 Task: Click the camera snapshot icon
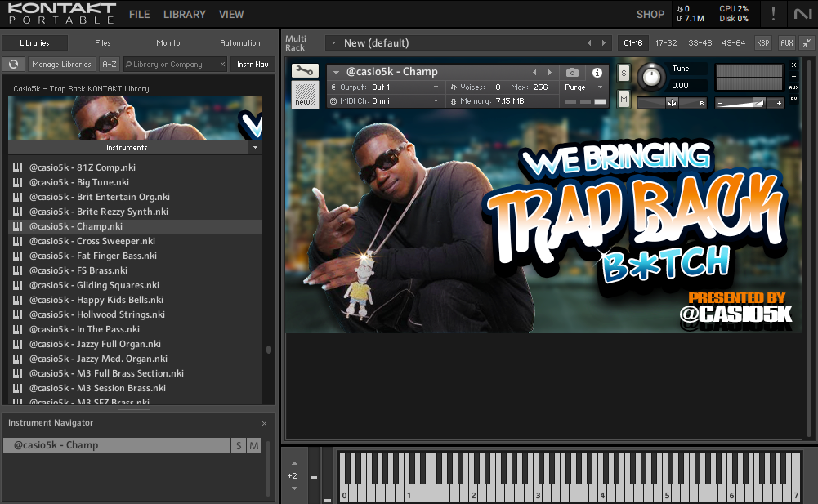coord(572,73)
